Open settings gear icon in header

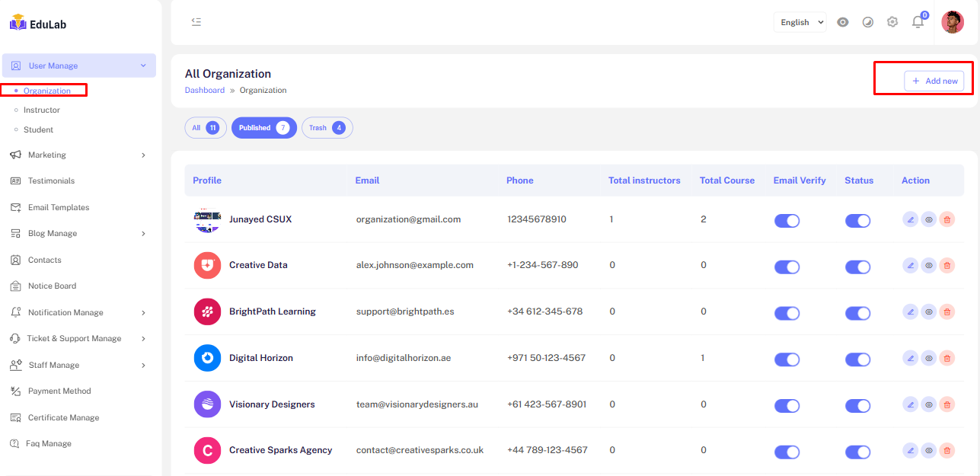892,22
